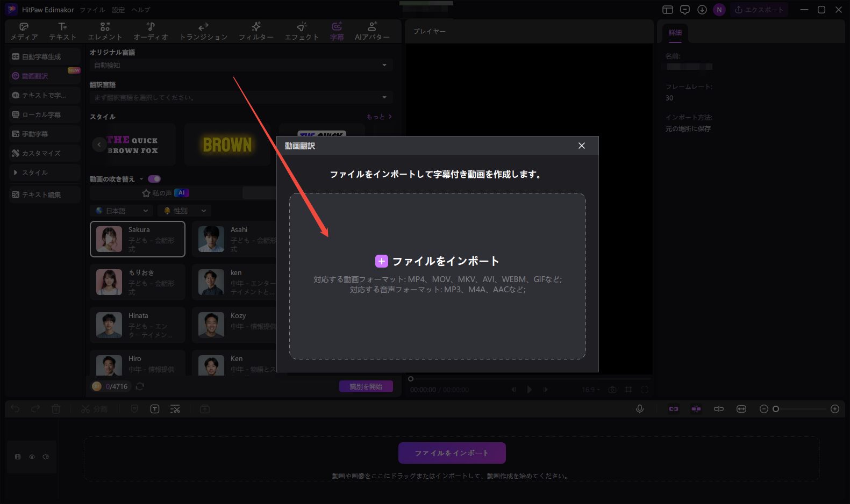Screen dimensions: 850x504
Task: Select the 字幕 tab
Action: [337, 31]
